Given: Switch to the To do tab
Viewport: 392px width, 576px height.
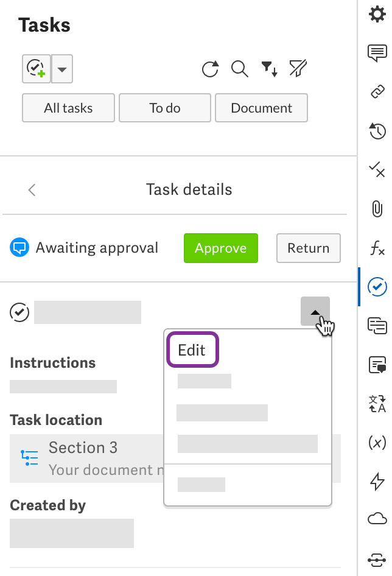Looking at the screenshot, I should tap(165, 108).
